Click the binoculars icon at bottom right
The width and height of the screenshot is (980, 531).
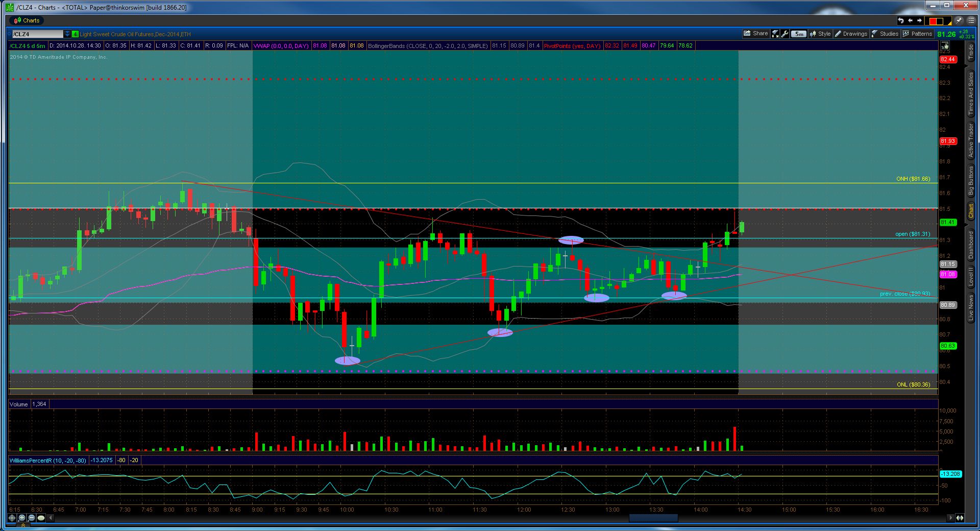click(x=960, y=518)
